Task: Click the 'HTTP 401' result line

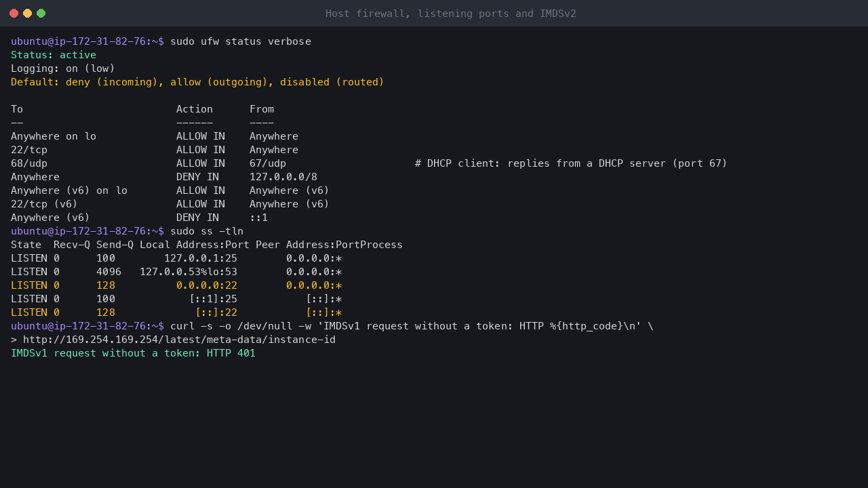Action: (x=133, y=353)
